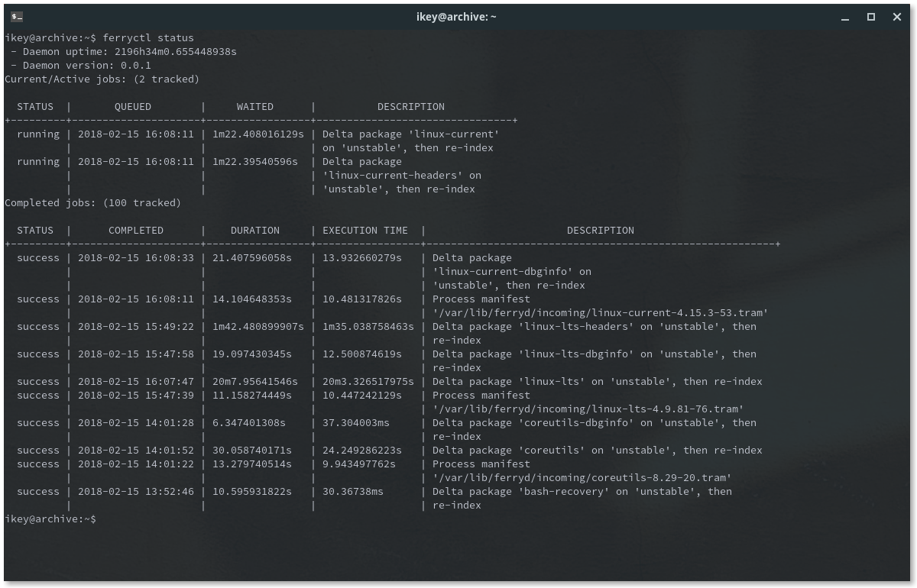Click the DURATION column header
Image resolution: width=917 pixels, height=588 pixels.
tap(255, 230)
